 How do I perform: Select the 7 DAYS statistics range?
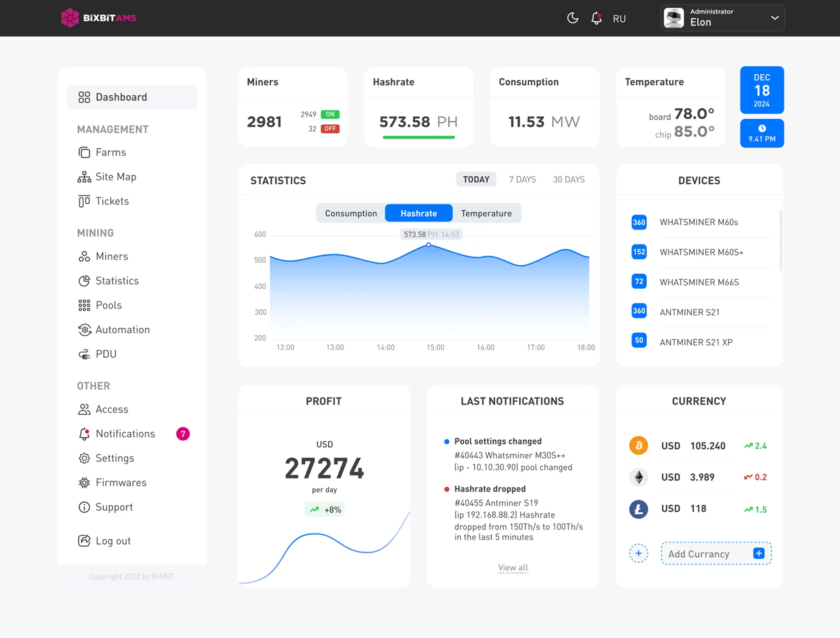tap(522, 180)
